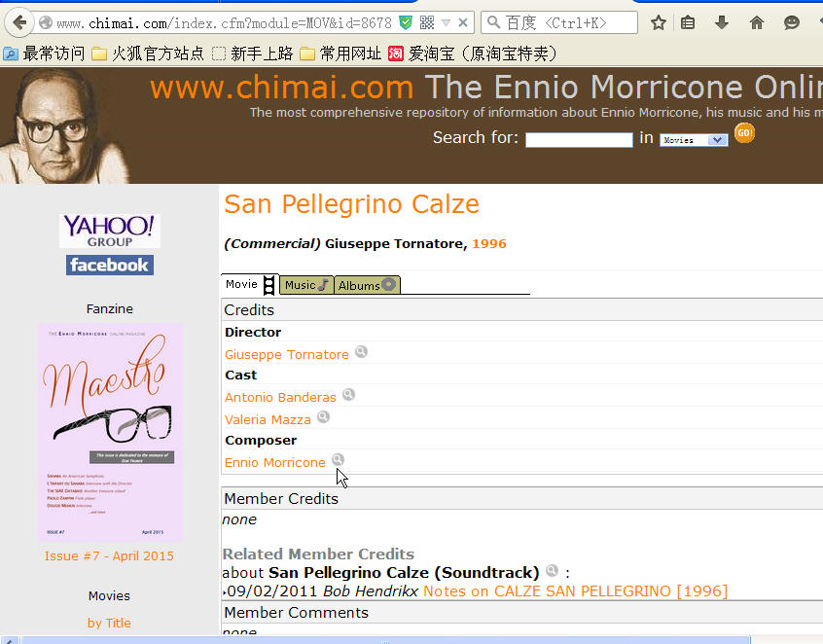Click the horizontal scrollbar at page bottom
This screenshot has width=823, height=644.
[385, 640]
